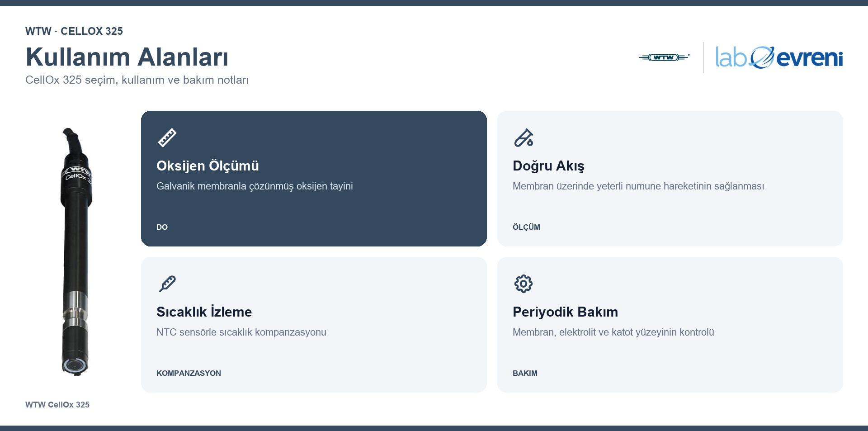Screen dimensions: 868x431
Task: Click the Oksijen Ölçümü heading
Action: 208,166
